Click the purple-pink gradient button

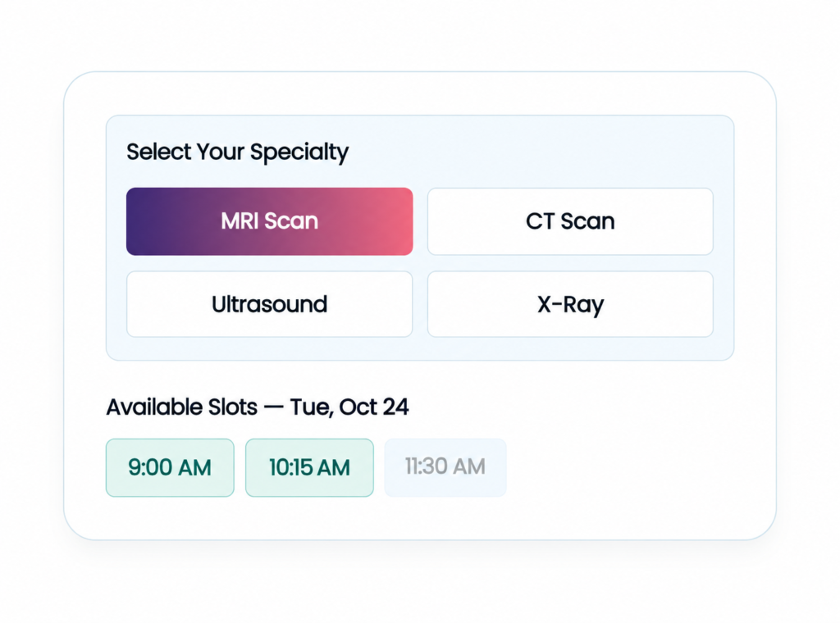coord(269,221)
